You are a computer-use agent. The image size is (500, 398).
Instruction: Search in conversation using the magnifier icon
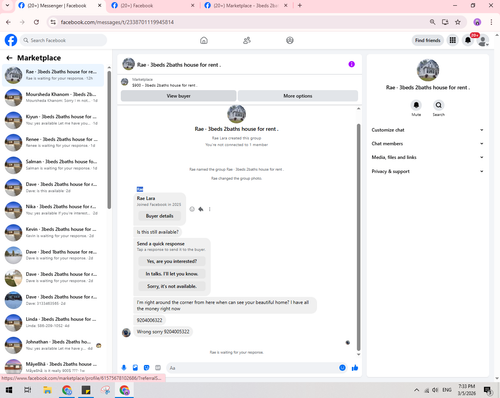439,105
